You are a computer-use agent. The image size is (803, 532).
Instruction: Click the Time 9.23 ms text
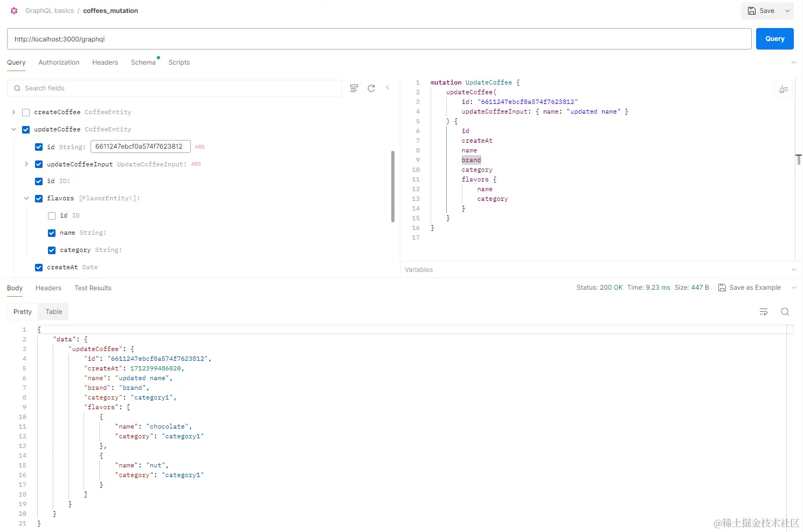click(649, 288)
